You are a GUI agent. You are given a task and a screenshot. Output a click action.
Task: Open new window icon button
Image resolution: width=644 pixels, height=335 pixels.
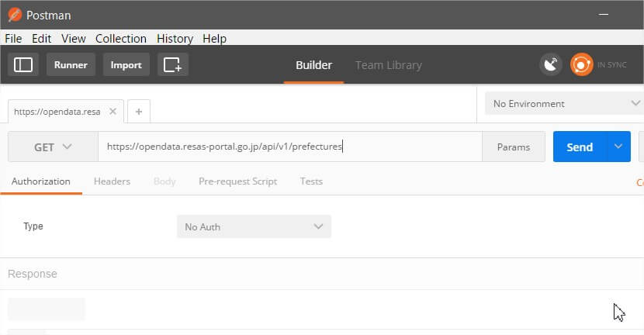click(x=172, y=64)
